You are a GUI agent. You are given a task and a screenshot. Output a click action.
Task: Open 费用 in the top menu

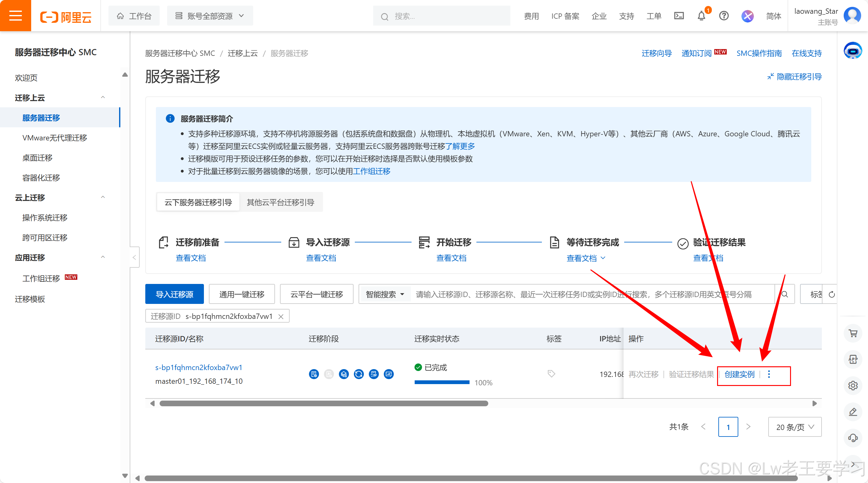(531, 16)
